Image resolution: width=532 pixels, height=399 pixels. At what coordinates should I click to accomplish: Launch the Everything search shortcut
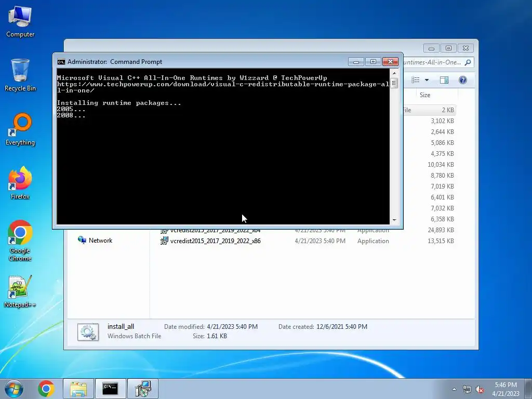point(20,129)
